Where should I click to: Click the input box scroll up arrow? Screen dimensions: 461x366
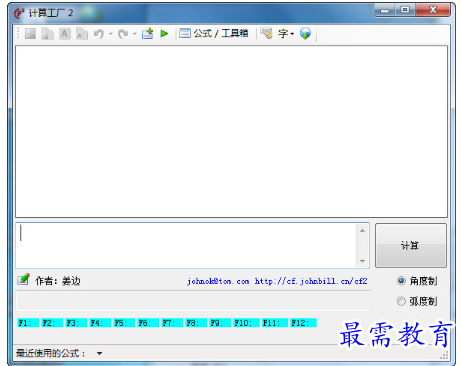click(363, 230)
